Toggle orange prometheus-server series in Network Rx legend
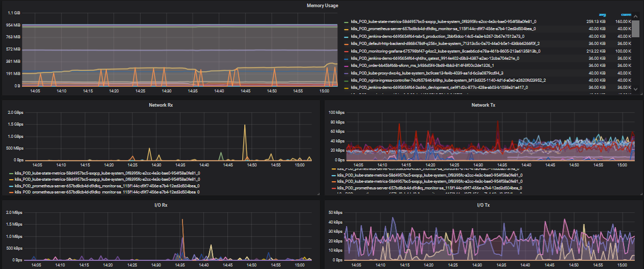 click(107, 192)
